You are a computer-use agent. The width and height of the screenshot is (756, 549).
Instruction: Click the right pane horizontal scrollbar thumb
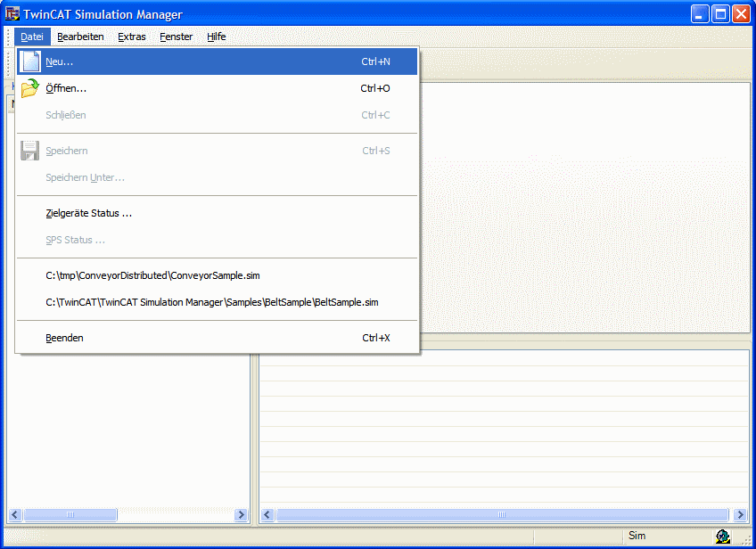[x=502, y=515]
